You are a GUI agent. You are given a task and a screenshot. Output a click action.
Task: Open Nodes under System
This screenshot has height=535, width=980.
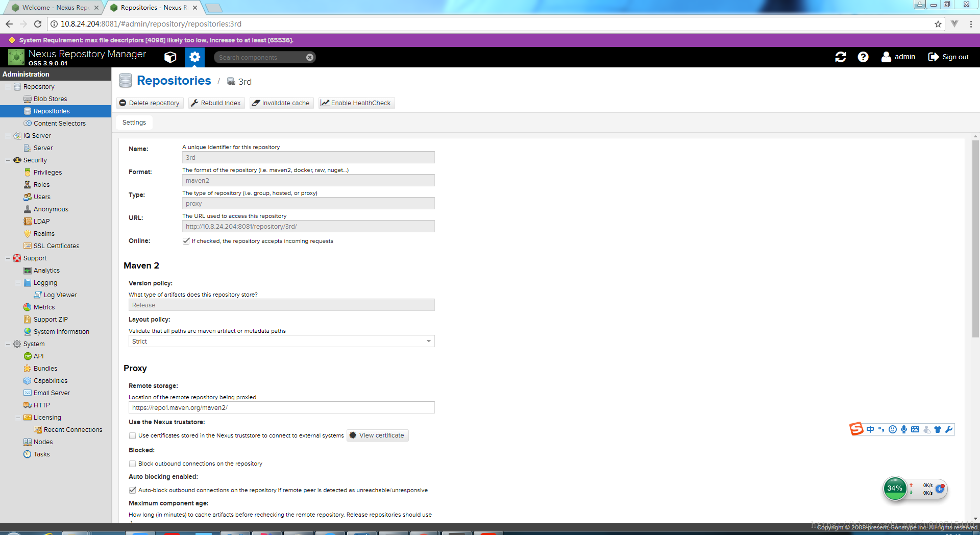pos(43,442)
